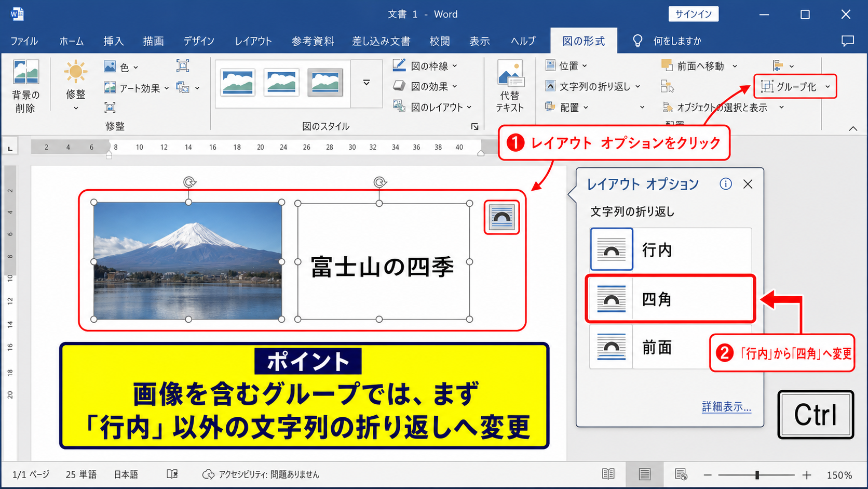Image resolution: width=868 pixels, height=489 pixels.
Task: Open the 挿入 tab
Action: (x=113, y=41)
